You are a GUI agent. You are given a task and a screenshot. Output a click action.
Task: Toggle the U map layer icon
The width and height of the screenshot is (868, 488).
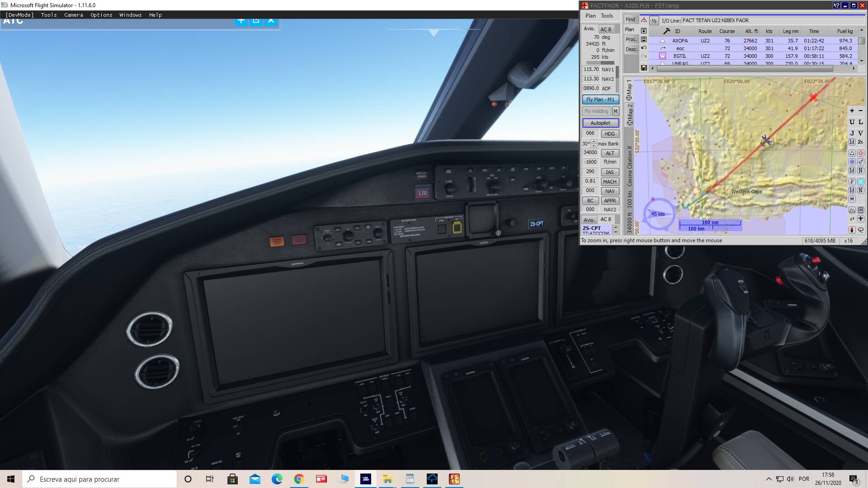point(852,122)
